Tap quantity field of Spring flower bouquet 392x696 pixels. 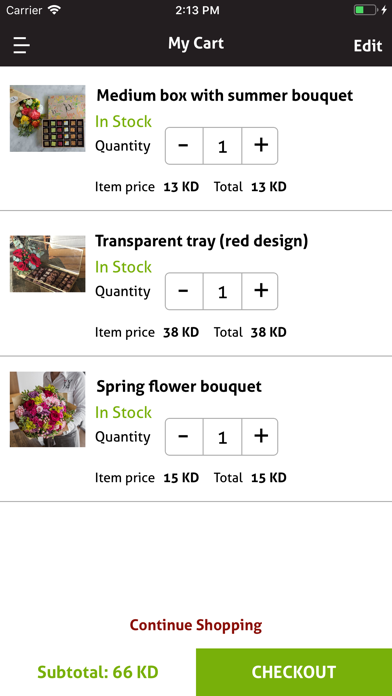pyautogui.click(x=222, y=437)
